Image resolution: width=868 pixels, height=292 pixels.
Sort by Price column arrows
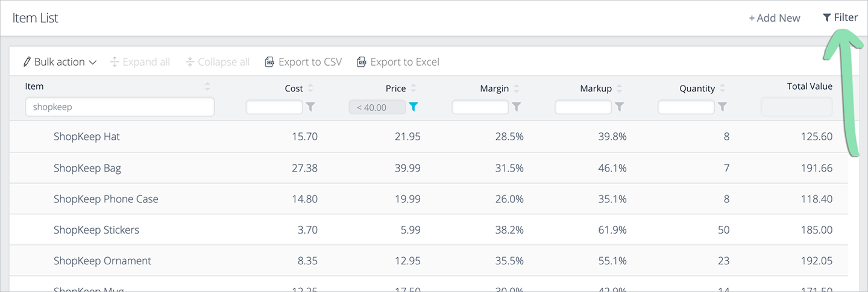click(414, 89)
